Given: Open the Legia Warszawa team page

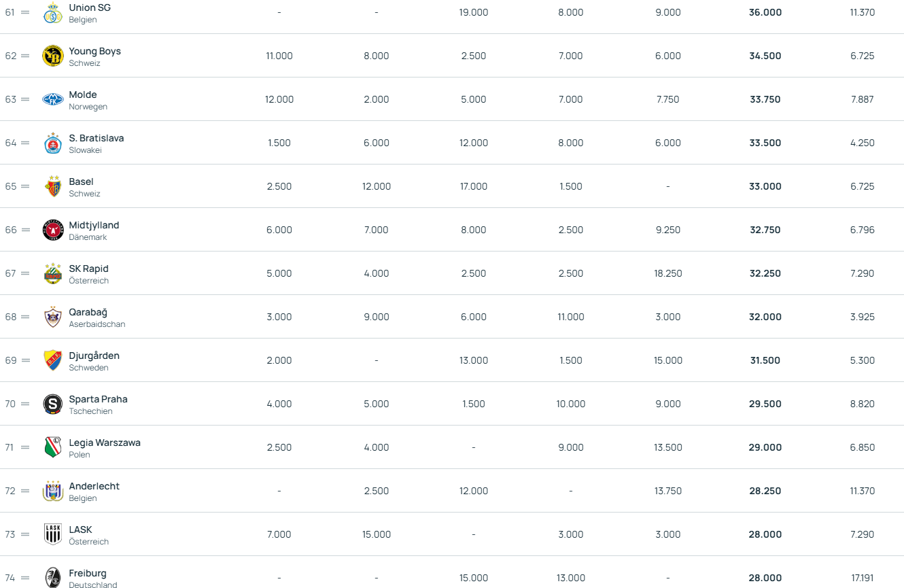Looking at the screenshot, I should click(x=105, y=443).
